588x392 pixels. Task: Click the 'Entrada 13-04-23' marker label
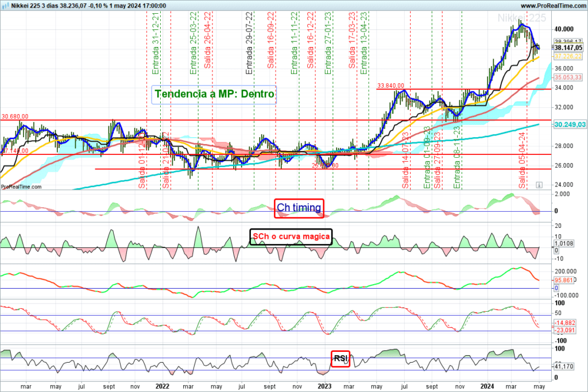(x=363, y=43)
